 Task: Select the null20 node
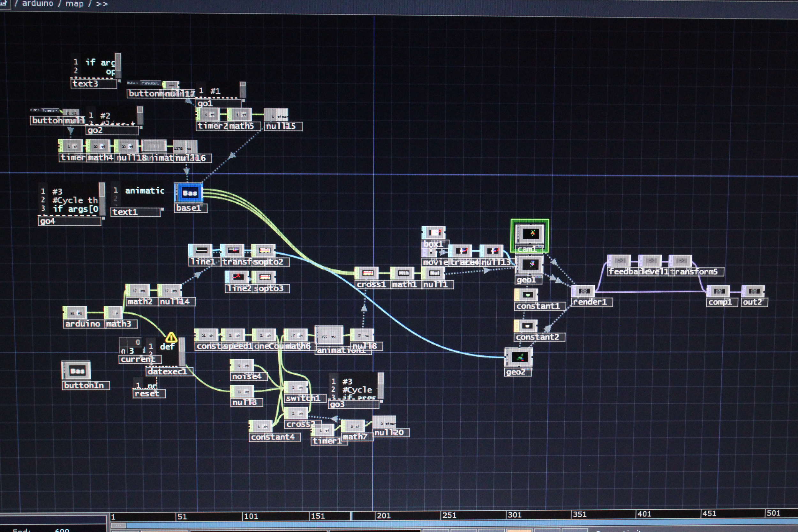[384, 422]
